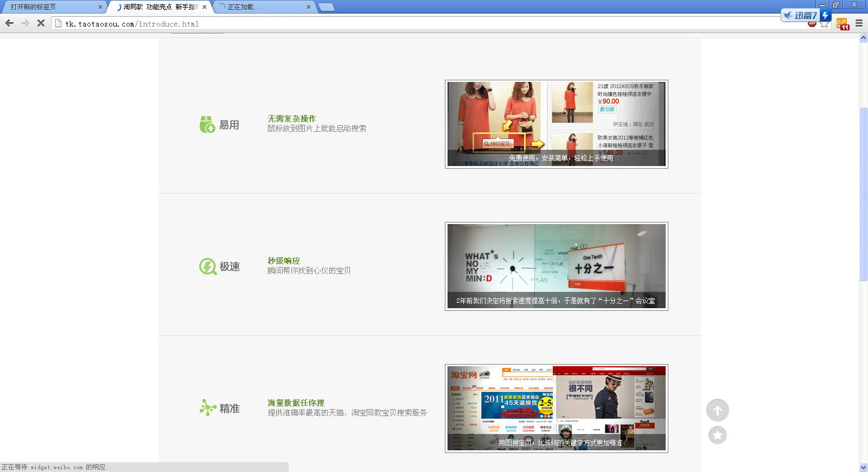The height and width of the screenshot is (472, 868).
Task: Open the 十分之一 meeting room image
Action: pyautogui.click(x=556, y=266)
